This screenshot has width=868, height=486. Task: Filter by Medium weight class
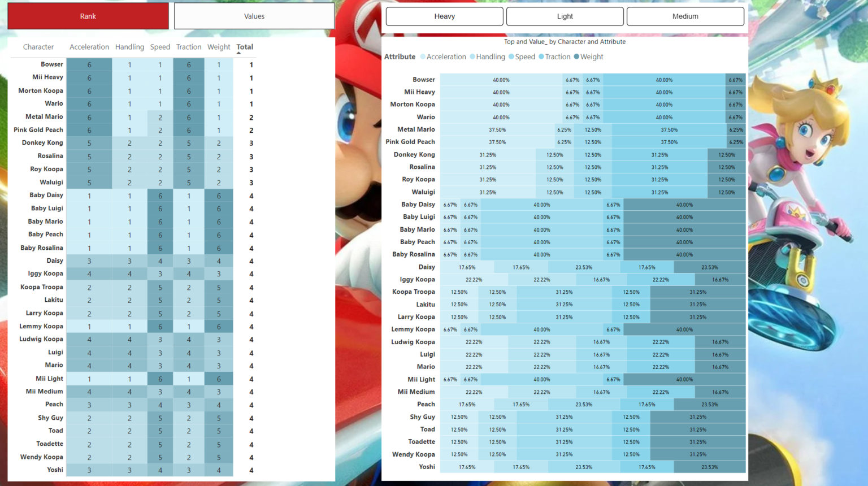[x=685, y=16]
